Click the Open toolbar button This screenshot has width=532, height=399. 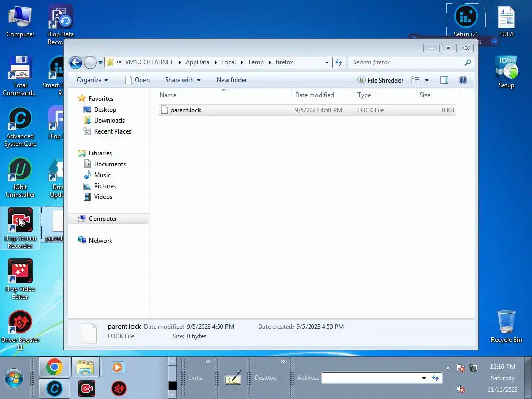(x=137, y=80)
